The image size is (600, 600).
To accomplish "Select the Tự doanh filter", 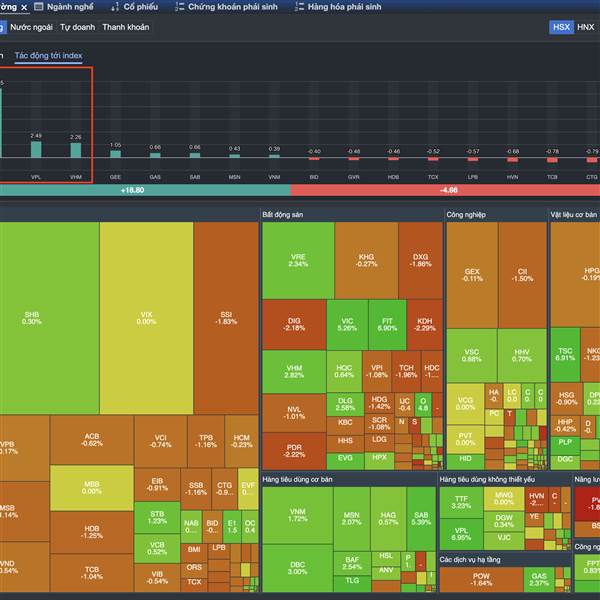I will click(78, 27).
